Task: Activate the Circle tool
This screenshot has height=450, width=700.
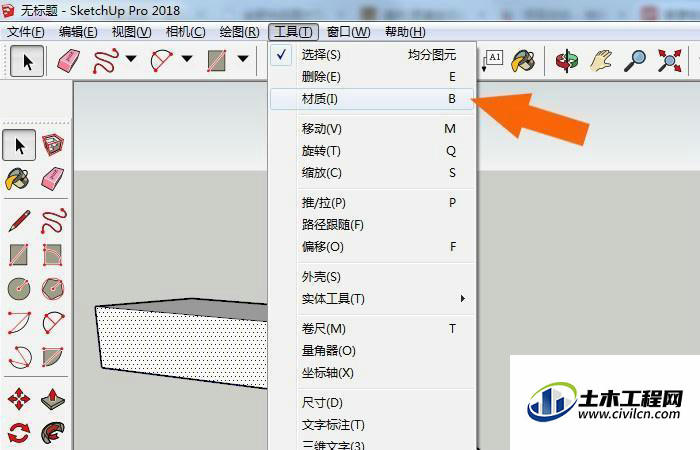Action: [19, 289]
